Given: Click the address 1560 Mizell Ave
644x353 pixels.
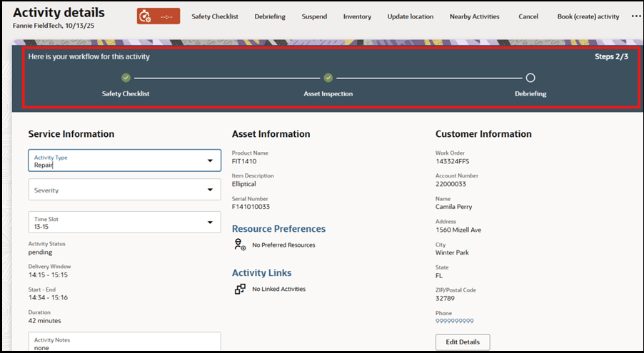Looking at the screenshot, I should 458,230.
